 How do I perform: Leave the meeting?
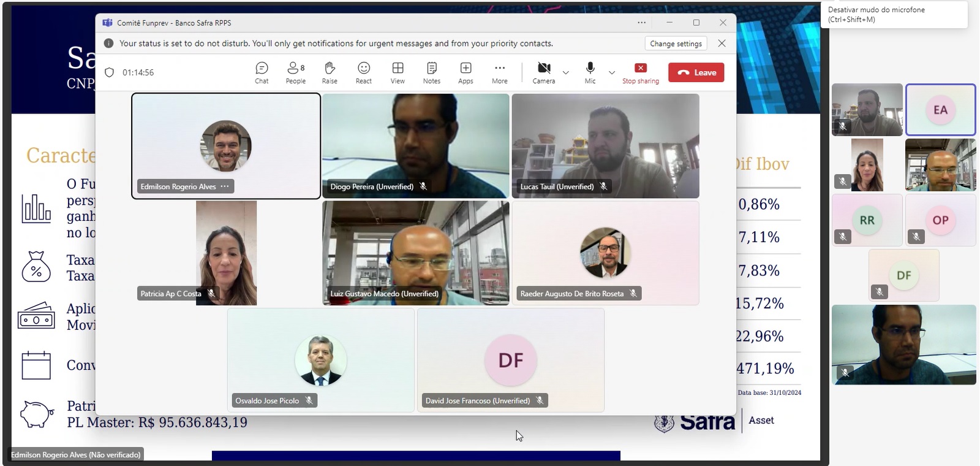[x=696, y=72]
